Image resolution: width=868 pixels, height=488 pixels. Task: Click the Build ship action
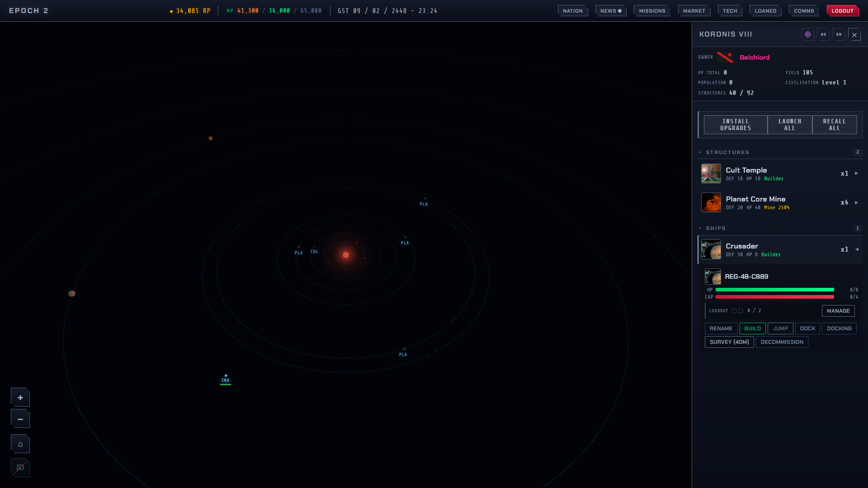(x=753, y=328)
